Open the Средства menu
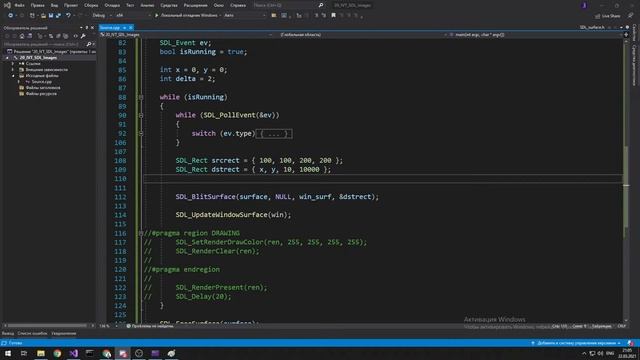 (169, 5)
